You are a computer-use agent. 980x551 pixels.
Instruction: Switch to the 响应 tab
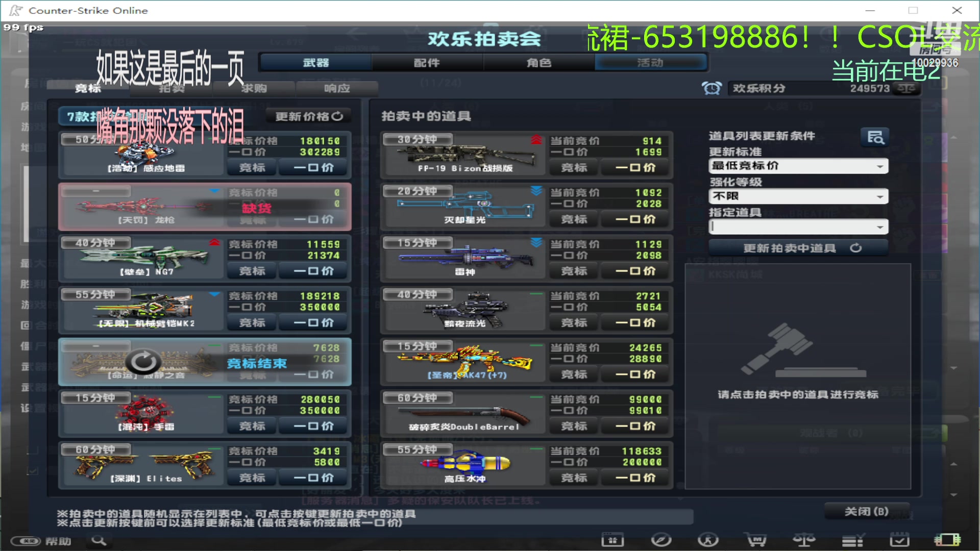[x=337, y=88]
